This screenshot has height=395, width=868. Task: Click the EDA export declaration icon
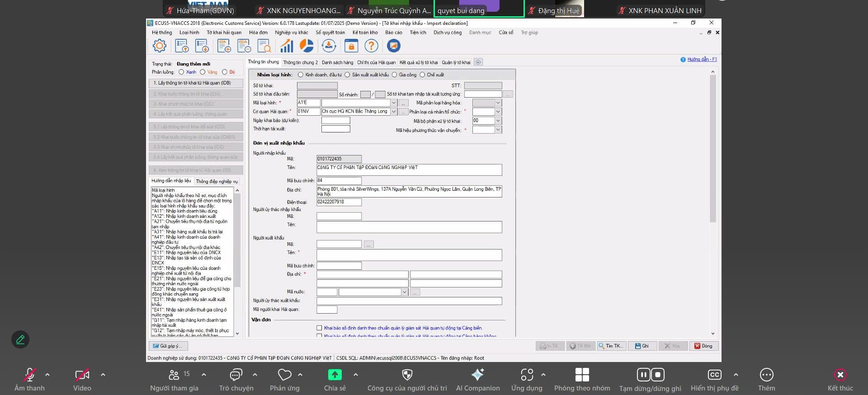pyautogui.click(x=244, y=46)
